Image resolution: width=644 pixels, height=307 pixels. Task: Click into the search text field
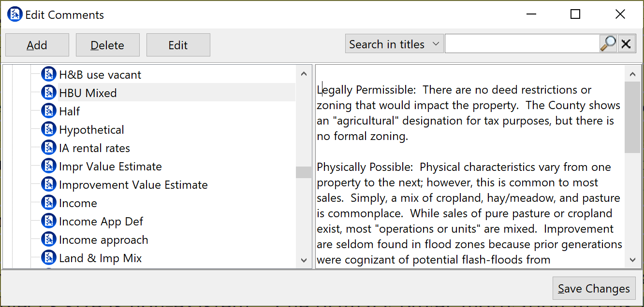(521, 44)
